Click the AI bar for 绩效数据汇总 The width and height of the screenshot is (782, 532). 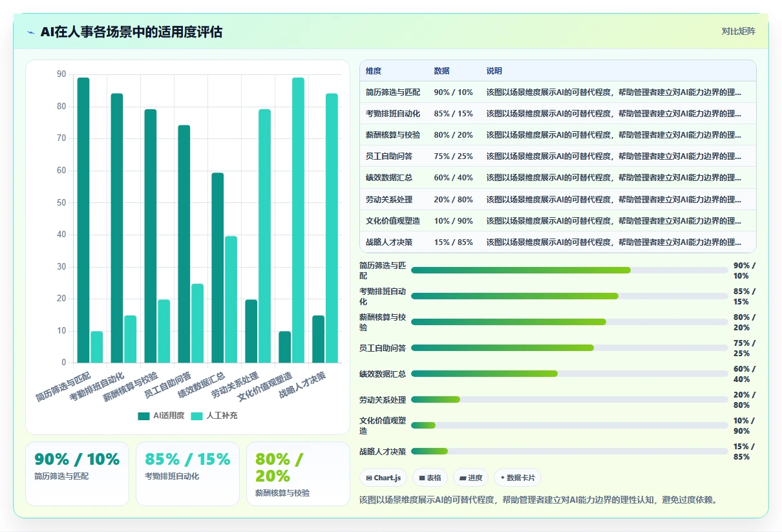pos(218,268)
